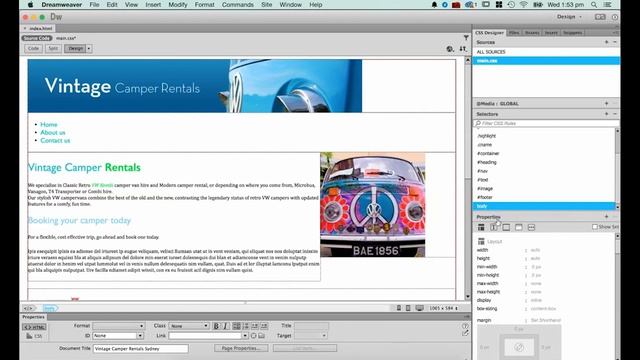This screenshot has width=640, height=360.
Task: Insert ordered list in Properties panel
Action: pos(246,326)
